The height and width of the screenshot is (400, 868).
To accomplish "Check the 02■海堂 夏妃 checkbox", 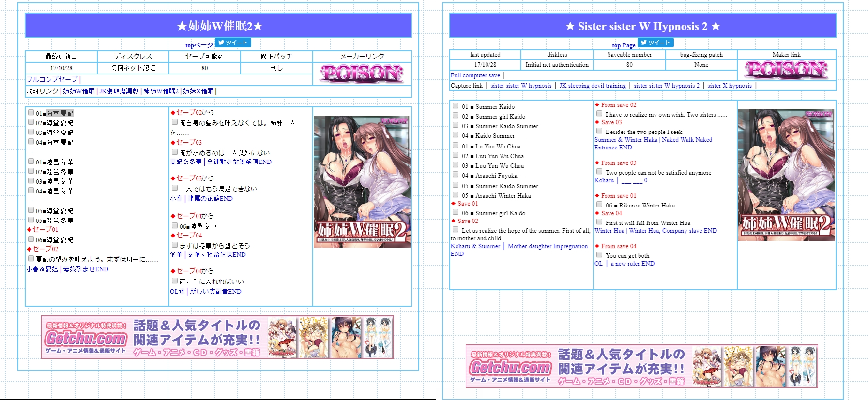I will coord(31,122).
